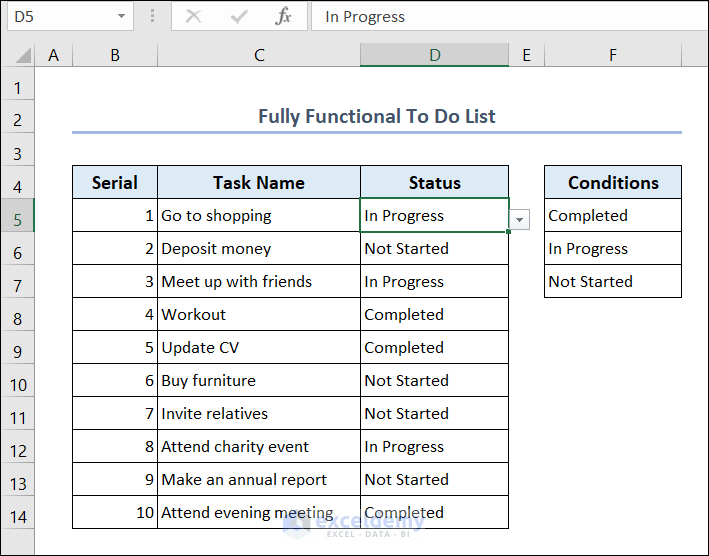Select the Fully Functional To Do List title

click(376, 116)
